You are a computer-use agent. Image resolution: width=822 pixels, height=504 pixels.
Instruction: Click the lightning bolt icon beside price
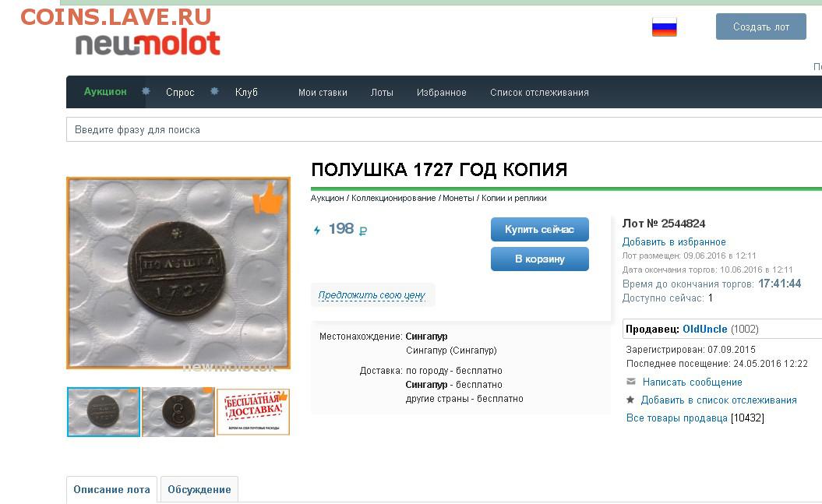[316, 230]
